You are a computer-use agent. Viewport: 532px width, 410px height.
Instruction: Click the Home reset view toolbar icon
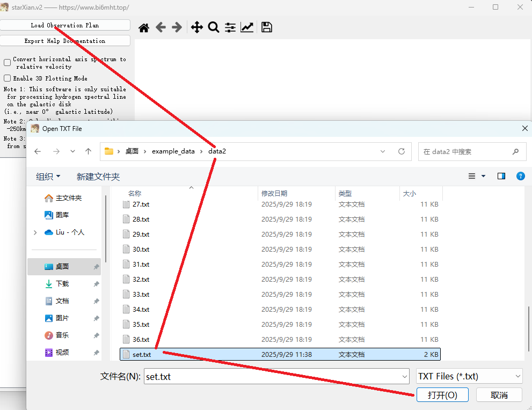point(144,28)
